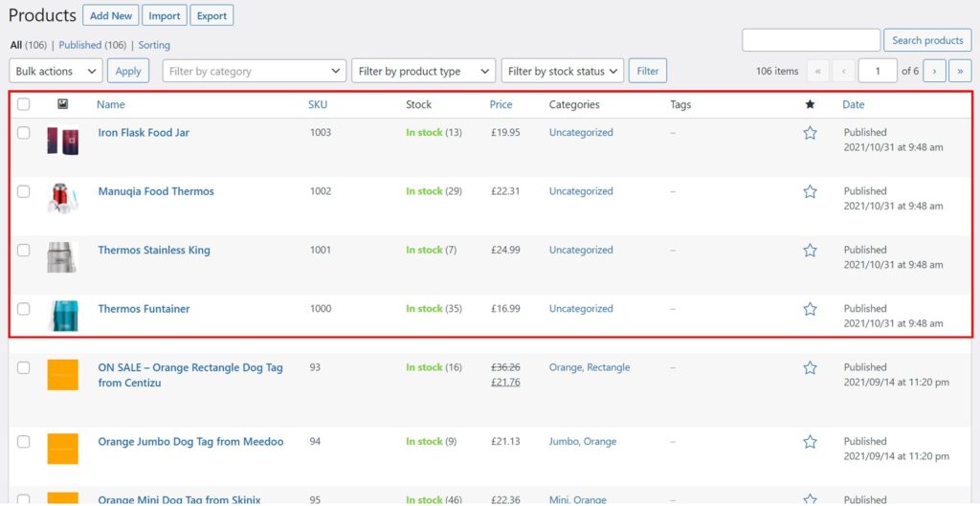Click the sale price £21.76
This screenshot has height=506, width=980.
tap(505, 383)
